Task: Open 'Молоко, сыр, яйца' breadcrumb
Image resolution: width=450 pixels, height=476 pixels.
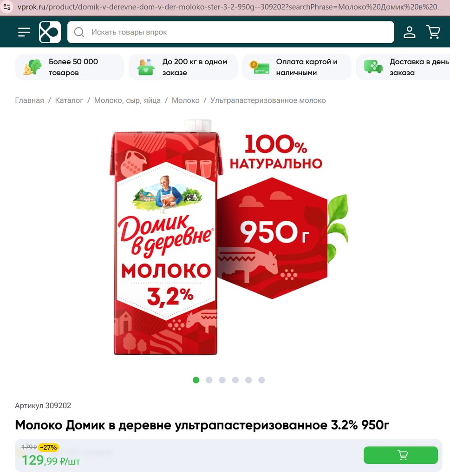Action: click(x=127, y=100)
